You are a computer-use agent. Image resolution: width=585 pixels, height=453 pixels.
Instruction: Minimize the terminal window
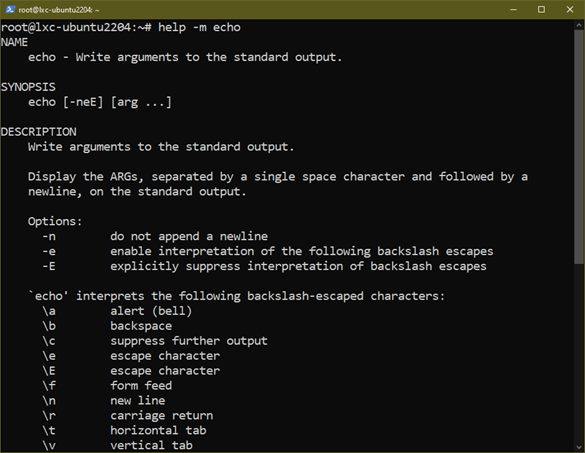coord(513,9)
